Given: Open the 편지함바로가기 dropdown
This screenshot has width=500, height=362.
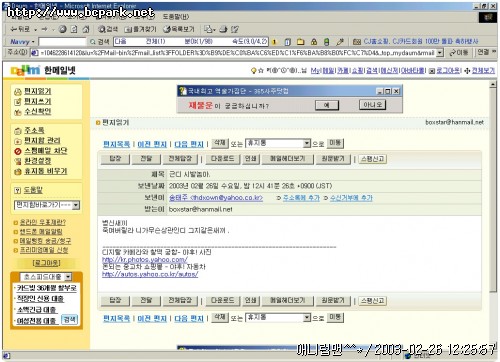Looking at the screenshot, I should pos(76,205).
